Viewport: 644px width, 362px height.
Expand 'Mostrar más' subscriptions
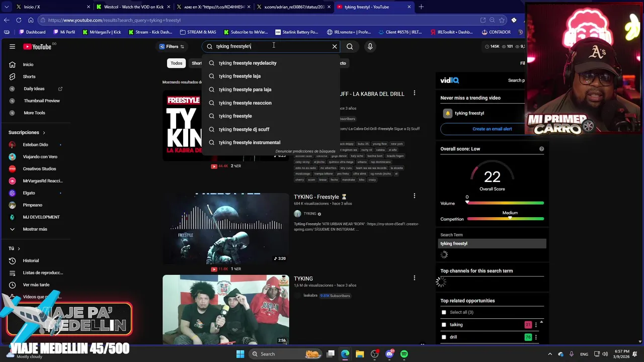(35, 229)
